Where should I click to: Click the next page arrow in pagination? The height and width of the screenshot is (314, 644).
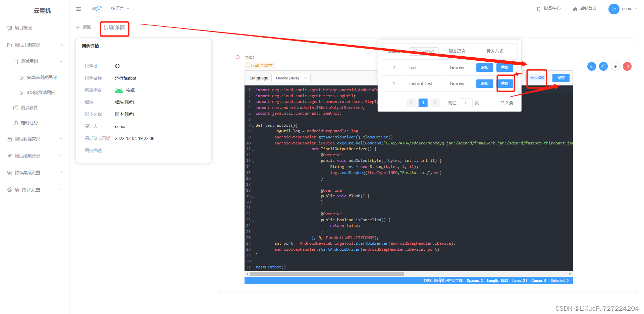(x=435, y=103)
